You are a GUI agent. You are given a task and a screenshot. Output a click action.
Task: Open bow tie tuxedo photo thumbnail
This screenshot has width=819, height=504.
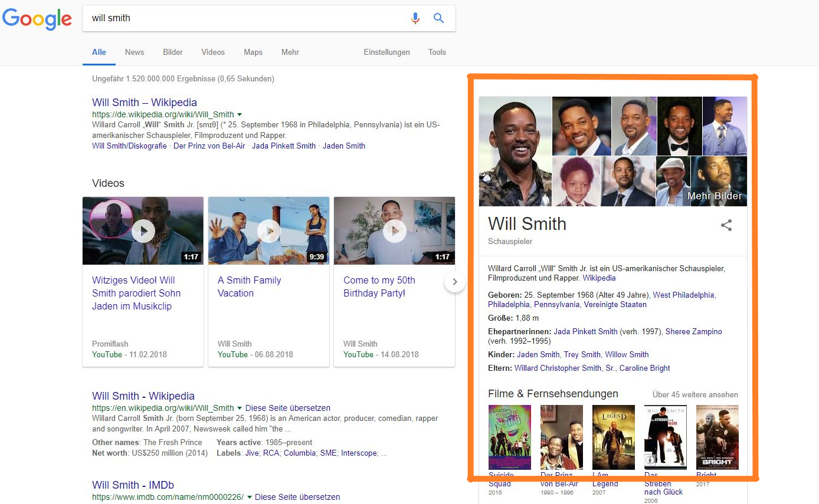[x=679, y=126]
